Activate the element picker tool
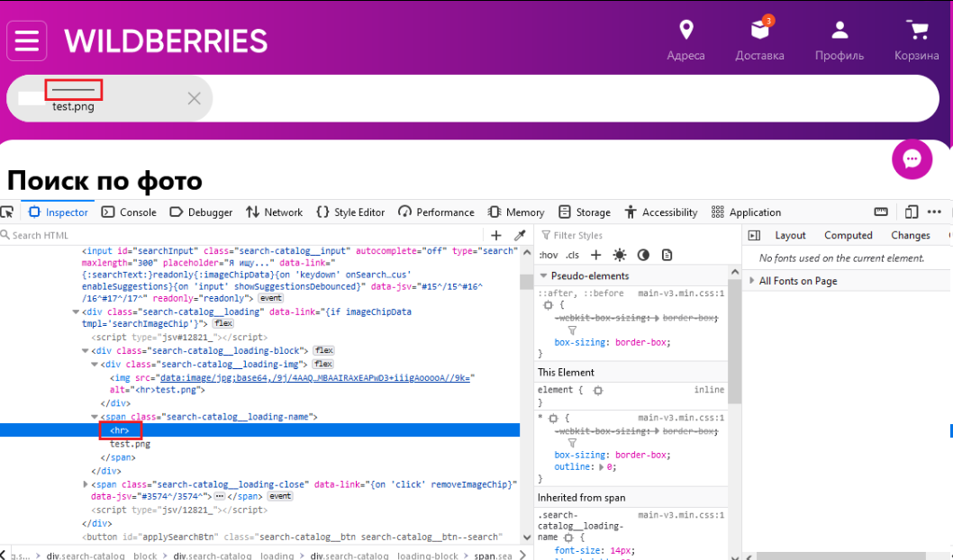Image resolution: width=953 pixels, height=560 pixels. click(x=7, y=212)
